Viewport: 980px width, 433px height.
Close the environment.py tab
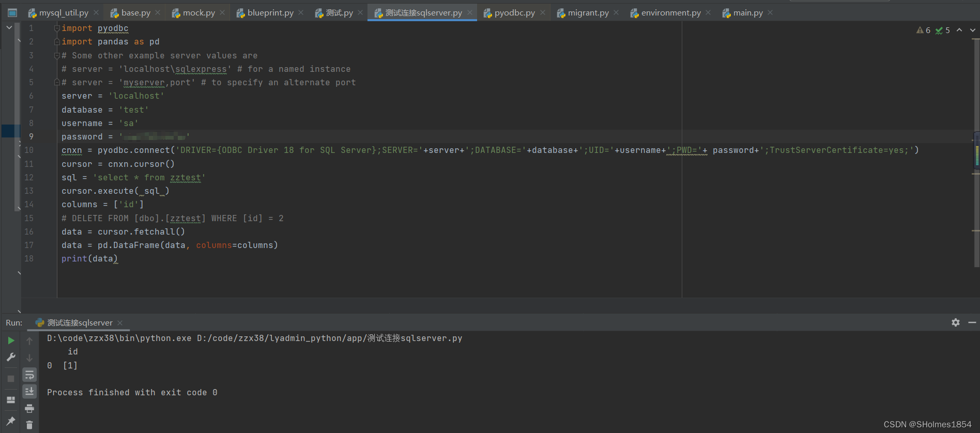click(708, 13)
